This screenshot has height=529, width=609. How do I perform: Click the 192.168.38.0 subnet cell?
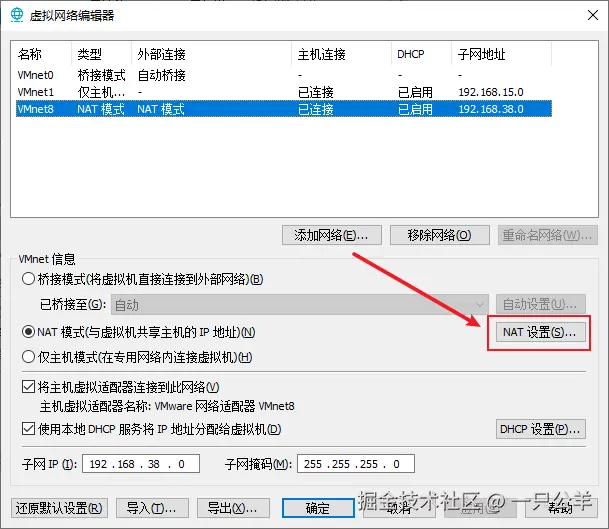tap(491, 109)
